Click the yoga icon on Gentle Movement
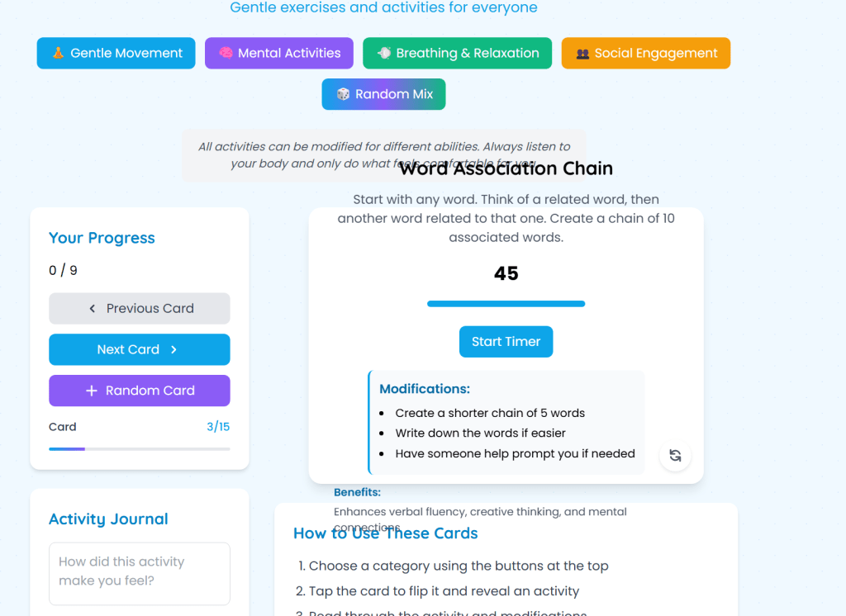 click(58, 53)
